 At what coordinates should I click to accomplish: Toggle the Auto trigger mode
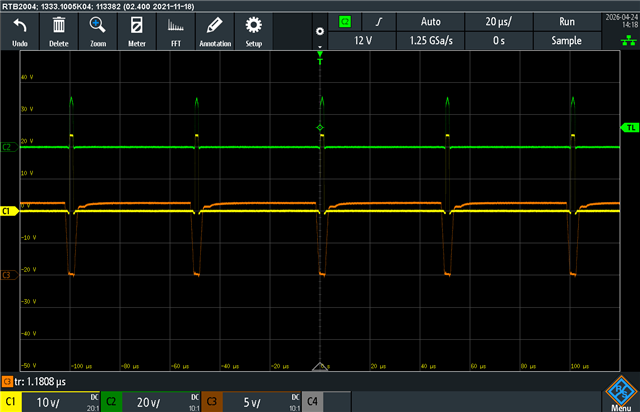click(431, 22)
